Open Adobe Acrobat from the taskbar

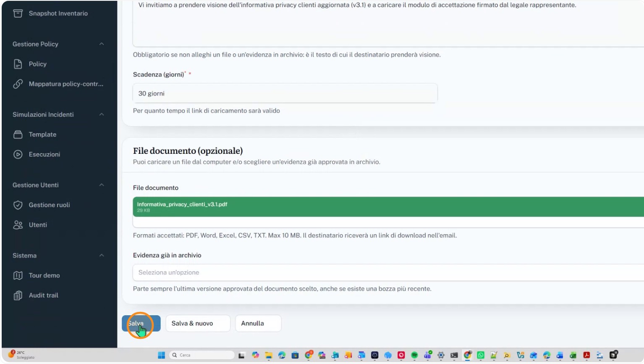click(586, 355)
